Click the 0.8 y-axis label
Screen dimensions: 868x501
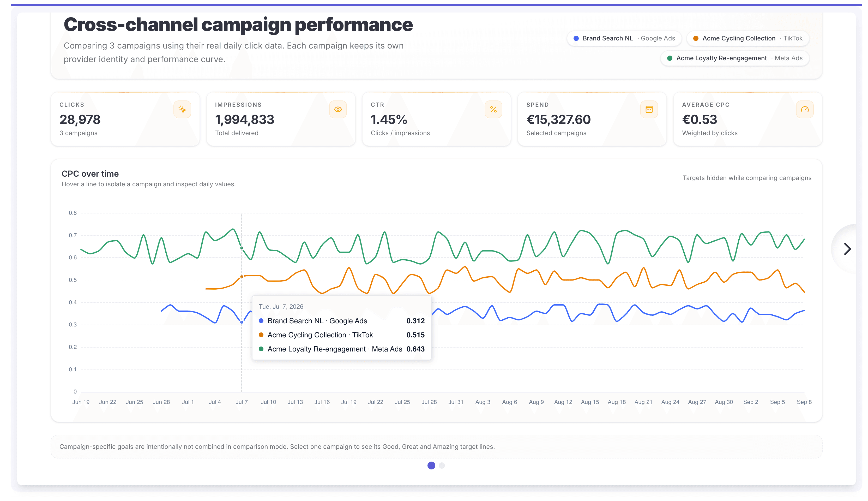73,213
